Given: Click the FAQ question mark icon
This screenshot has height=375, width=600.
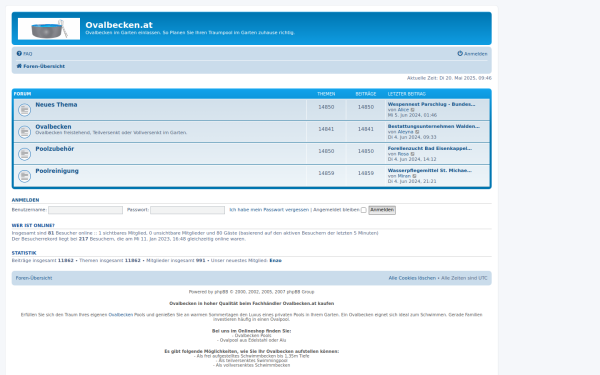Looking at the screenshot, I should pyautogui.click(x=19, y=54).
